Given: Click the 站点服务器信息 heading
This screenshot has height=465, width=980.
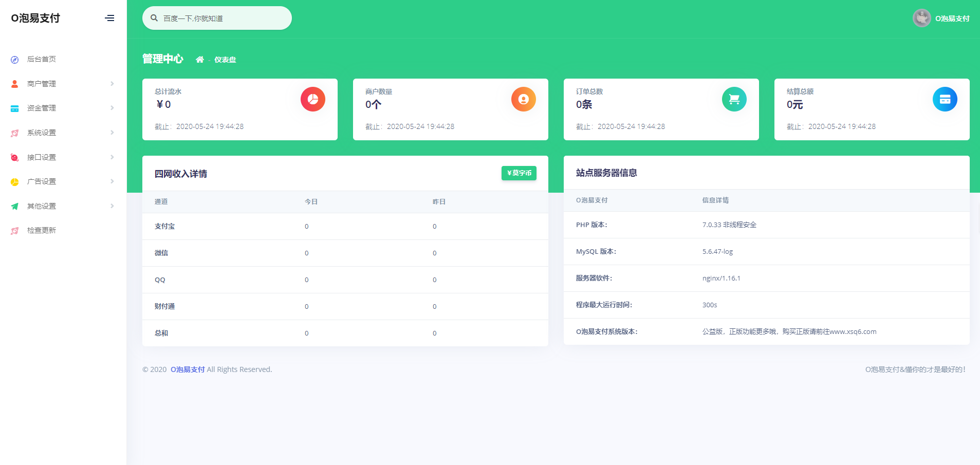Looking at the screenshot, I should 606,173.
